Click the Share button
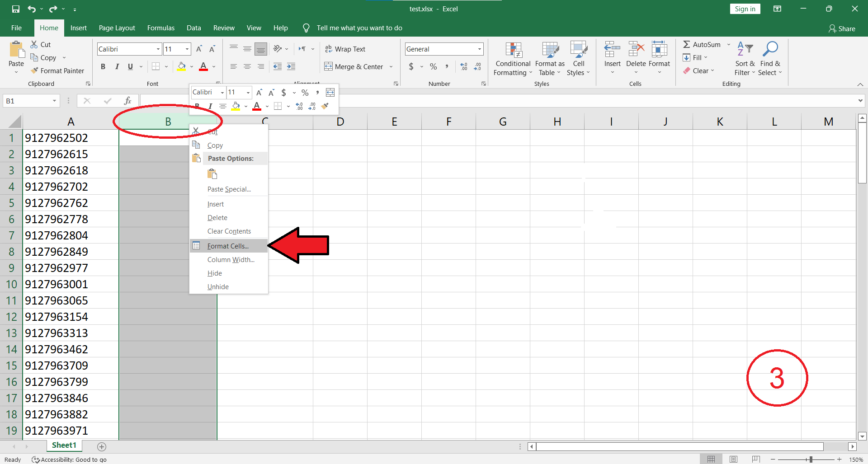The width and height of the screenshot is (868, 464). pyautogui.click(x=841, y=28)
